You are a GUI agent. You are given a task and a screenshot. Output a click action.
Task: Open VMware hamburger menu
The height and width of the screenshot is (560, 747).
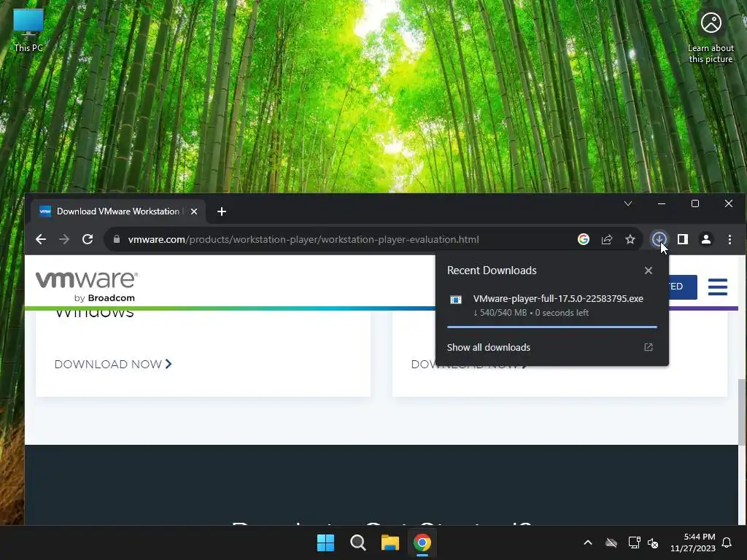point(718,287)
